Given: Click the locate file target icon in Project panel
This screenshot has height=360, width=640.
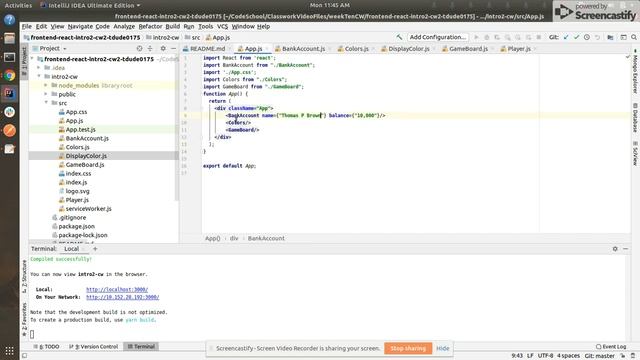Looking at the screenshot, I should (x=140, y=48).
